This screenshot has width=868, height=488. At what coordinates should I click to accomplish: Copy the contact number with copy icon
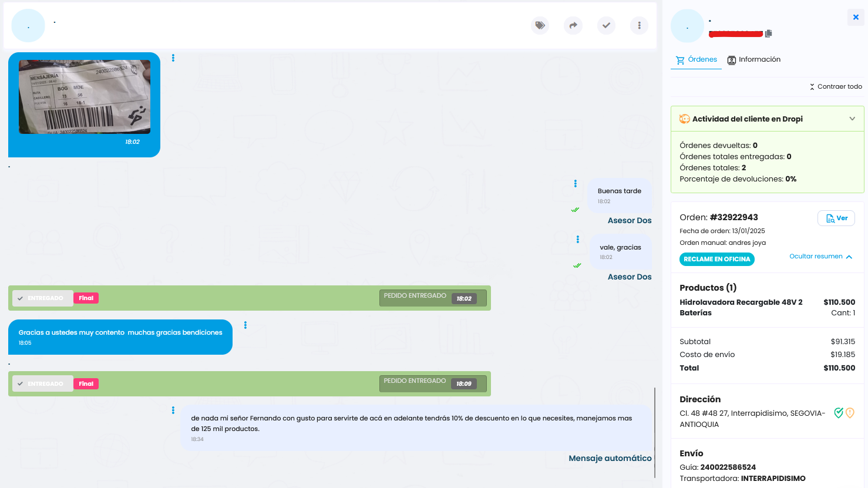(768, 33)
